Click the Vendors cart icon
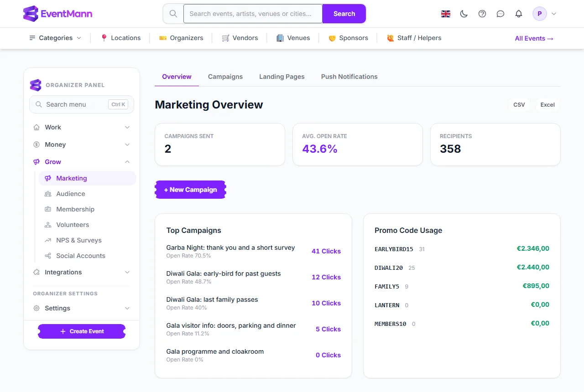Image resolution: width=584 pixels, height=392 pixels. [x=225, y=38]
